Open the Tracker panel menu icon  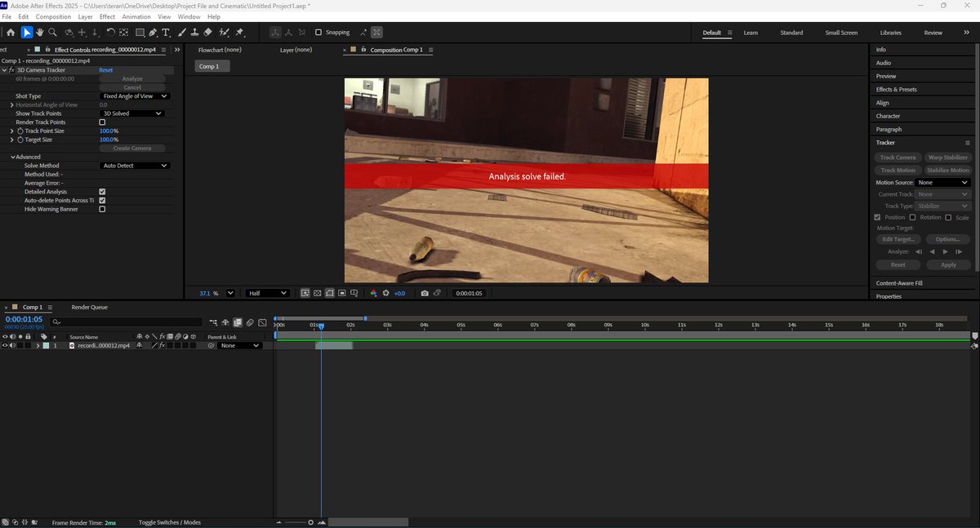pos(967,143)
